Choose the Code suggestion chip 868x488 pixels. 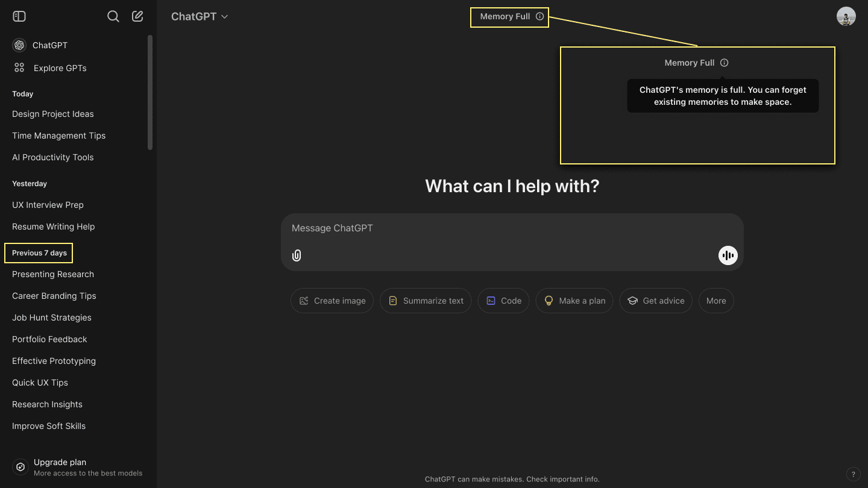504,301
